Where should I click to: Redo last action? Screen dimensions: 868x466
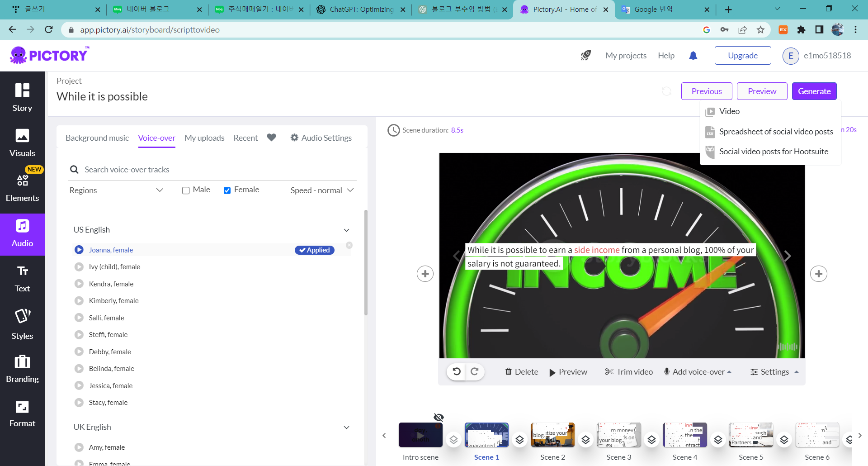[x=474, y=371]
